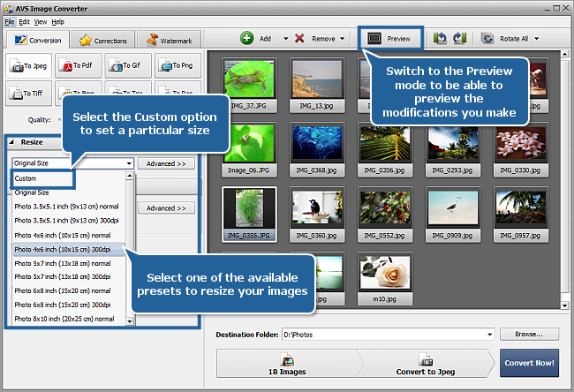Viewport: 574px width, 392px height.
Task: Click the To Jpeg format button
Action: (28, 66)
